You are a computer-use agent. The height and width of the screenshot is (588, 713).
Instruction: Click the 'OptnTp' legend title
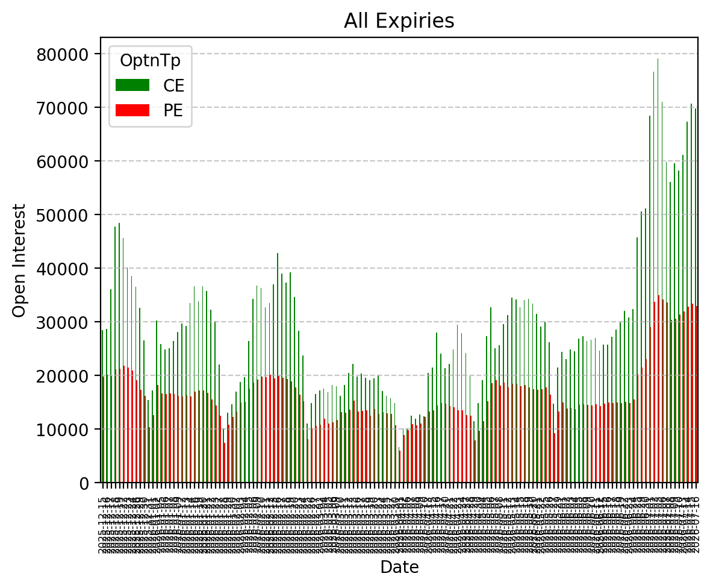(x=150, y=60)
